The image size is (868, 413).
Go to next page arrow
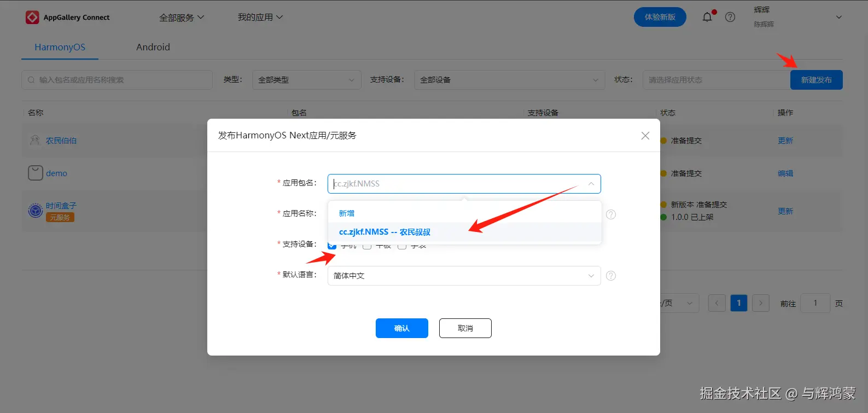click(x=761, y=303)
